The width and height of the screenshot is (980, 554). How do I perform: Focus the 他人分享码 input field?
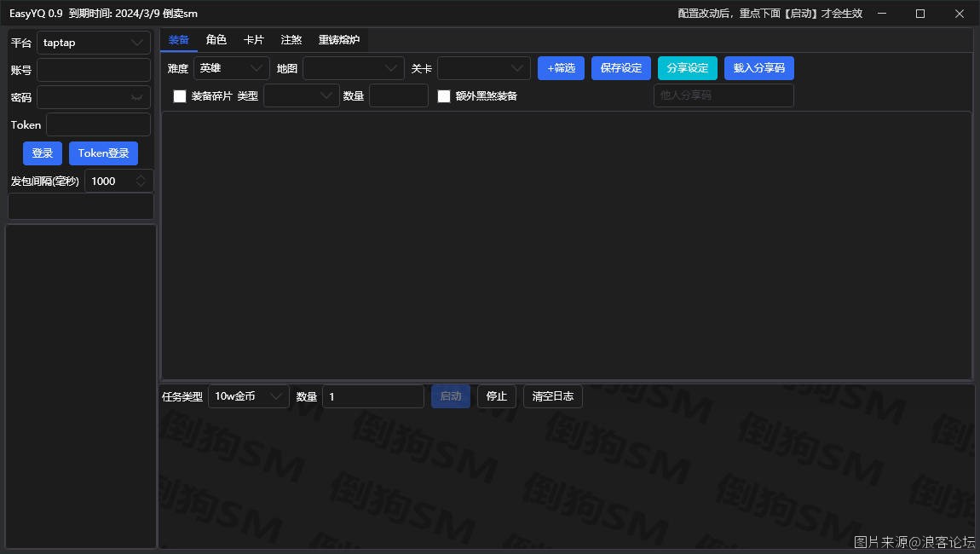pos(723,95)
